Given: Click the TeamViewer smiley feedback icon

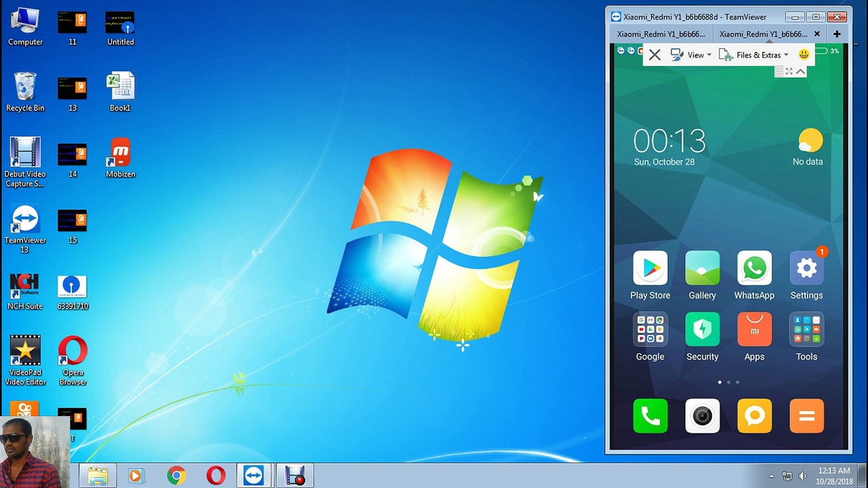Looking at the screenshot, I should click(804, 54).
